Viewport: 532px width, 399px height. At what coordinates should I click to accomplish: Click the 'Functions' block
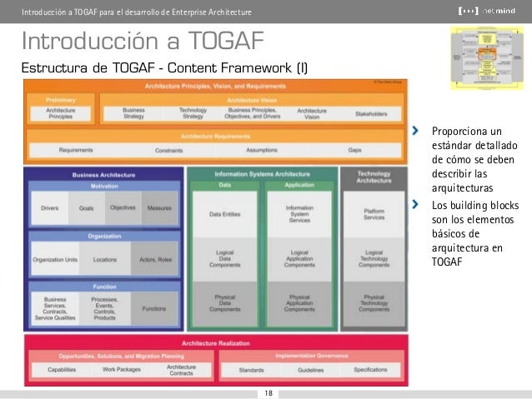pyautogui.click(x=154, y=308)
